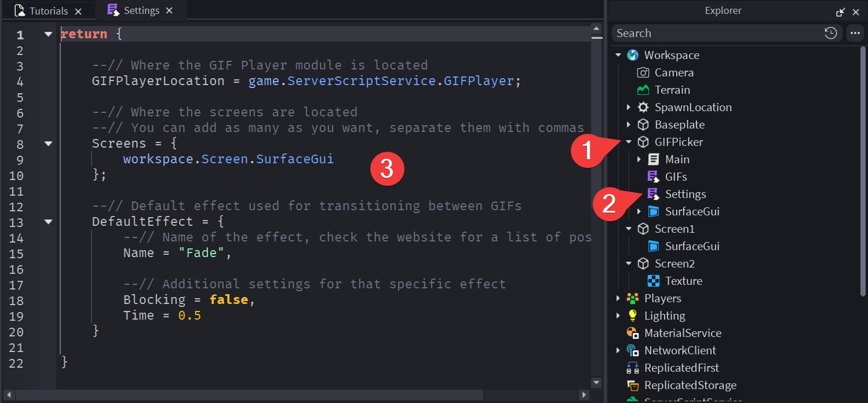This screenshot has height=403, width=868.
Task: Collapse the Screen1 tree node
Action: (x=629, y=229)
